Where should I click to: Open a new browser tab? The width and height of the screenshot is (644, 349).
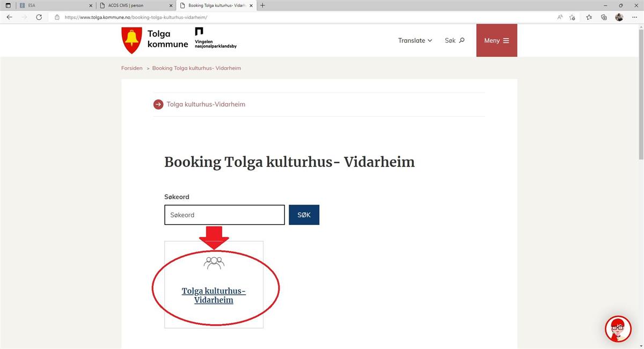[x=262, y=5]
